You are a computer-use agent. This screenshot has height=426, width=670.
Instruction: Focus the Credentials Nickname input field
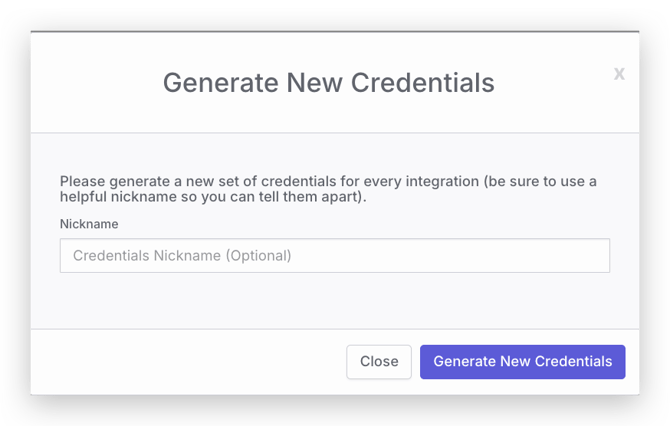point(335,256)
